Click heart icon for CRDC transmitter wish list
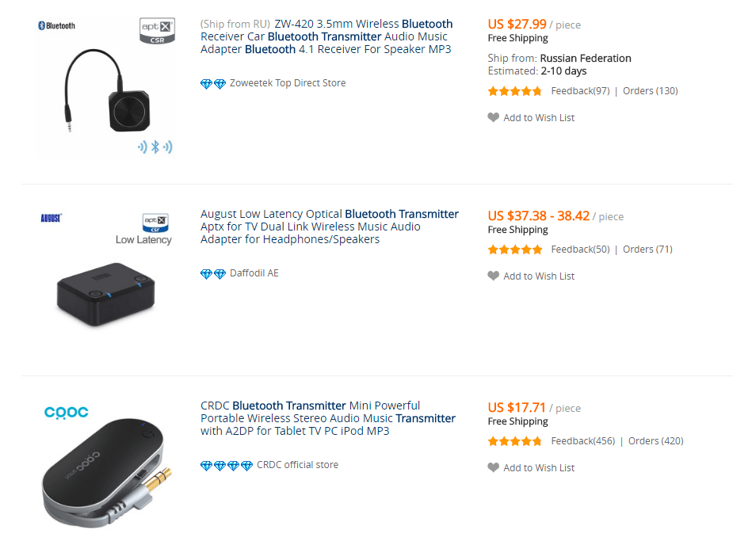The width and height of the screenshot is (733, 560). 494,467
